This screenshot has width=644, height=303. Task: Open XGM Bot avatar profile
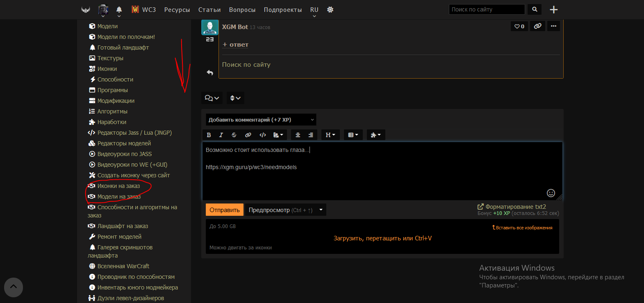(x=210, y=27)
